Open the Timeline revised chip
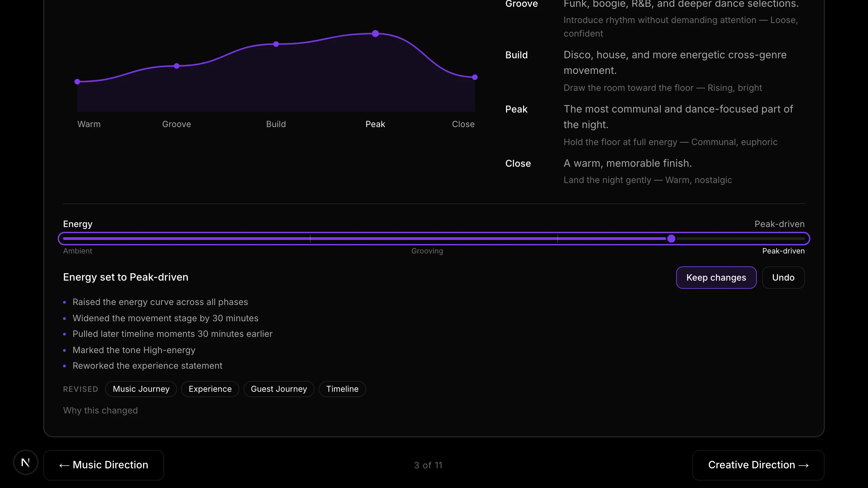The height and width of the screenshot is (488, 868). (x=342, y=389)
